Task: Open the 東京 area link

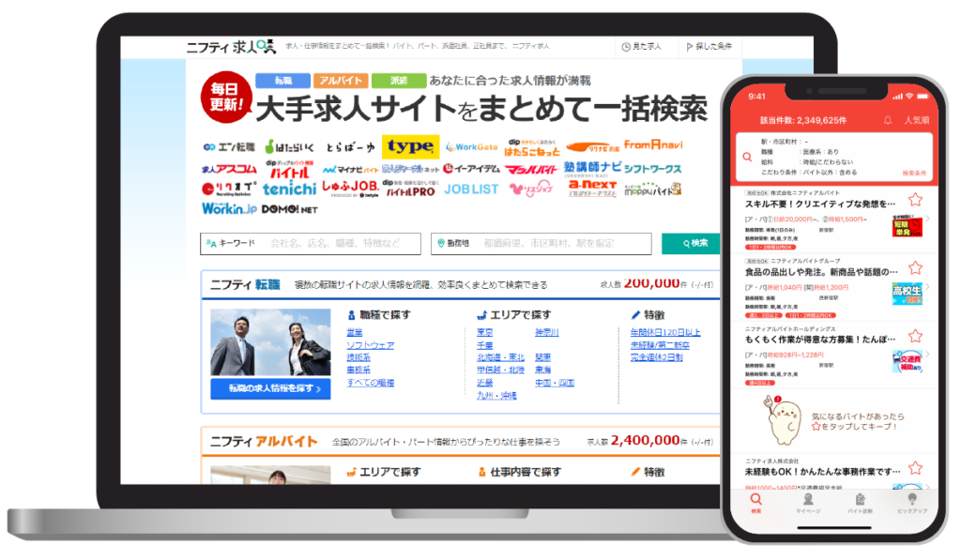Action: click(x=485, y=333)
